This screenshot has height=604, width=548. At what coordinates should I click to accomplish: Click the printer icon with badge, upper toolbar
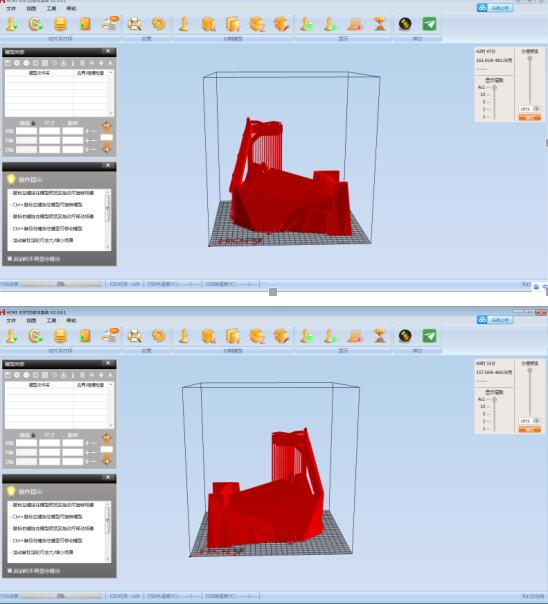111,24
